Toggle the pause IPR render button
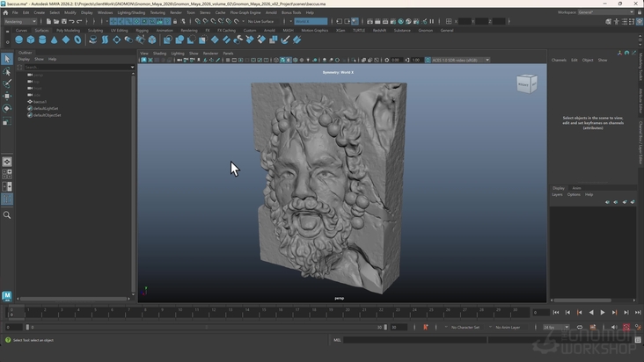644x362 pixels. pos(432,21)
